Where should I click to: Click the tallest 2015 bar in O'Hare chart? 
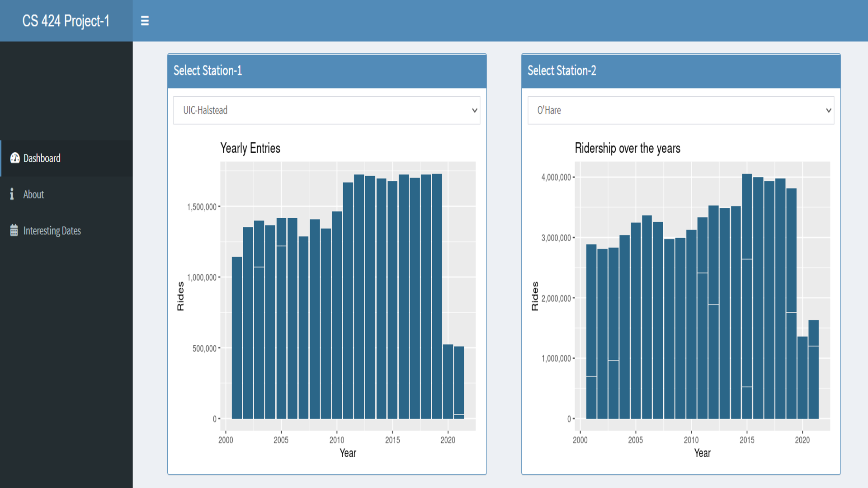(747, 296)
